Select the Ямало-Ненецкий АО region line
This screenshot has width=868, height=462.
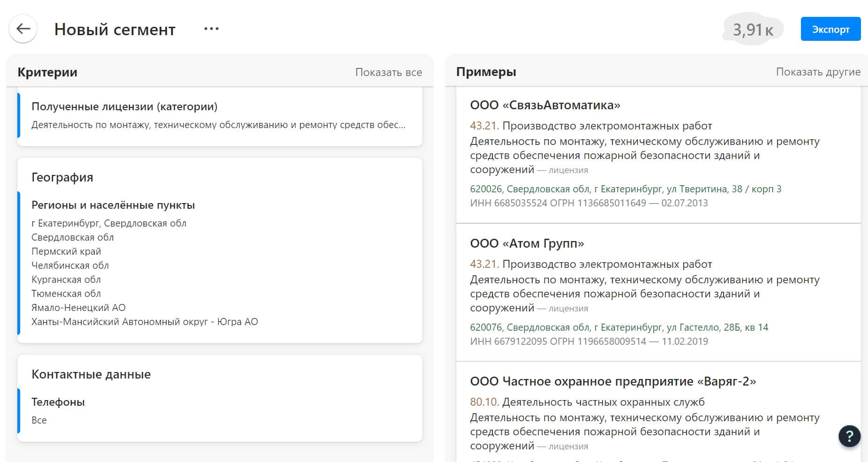click(78, 308)
